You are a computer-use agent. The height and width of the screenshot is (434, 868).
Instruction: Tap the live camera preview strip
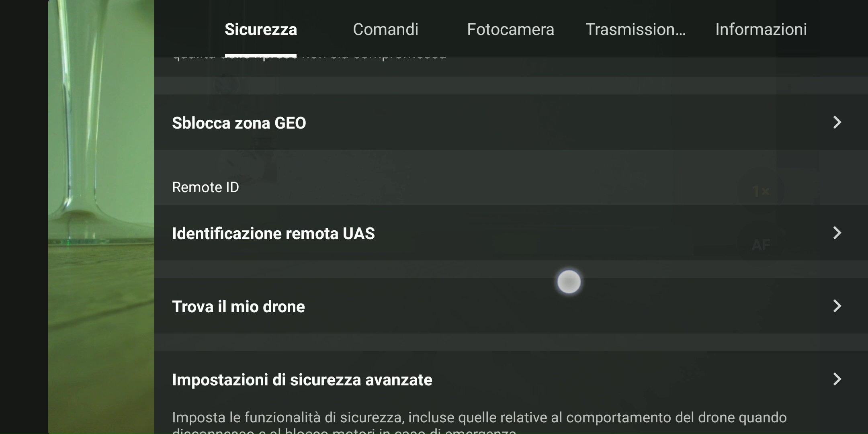click(101, 217)
